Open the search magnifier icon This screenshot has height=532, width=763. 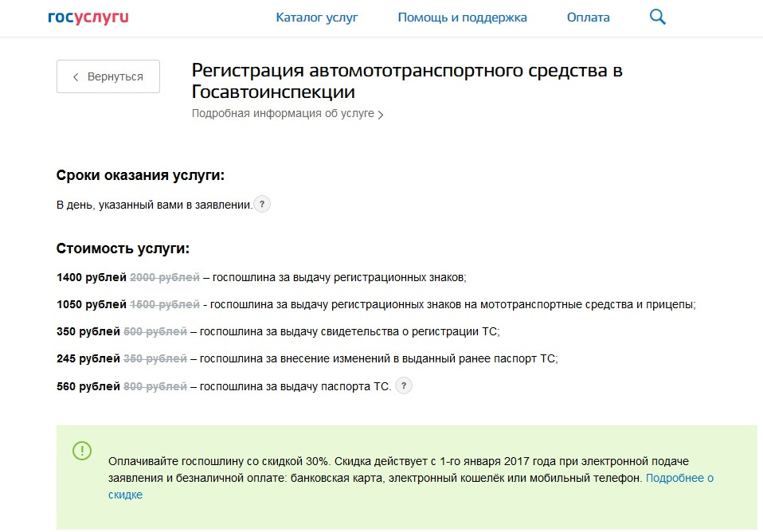[657, 17]
